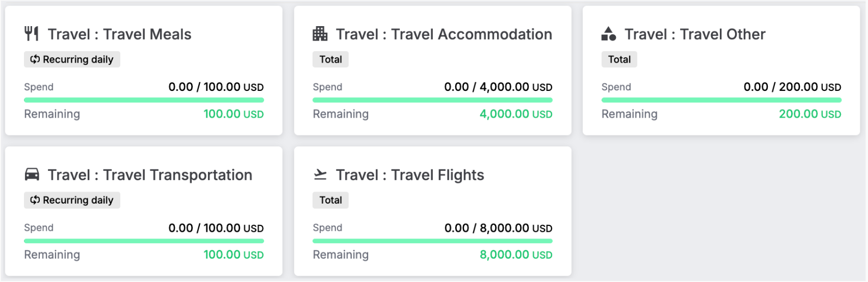Click the airplane takeoff icon for Flights
The width and height of the screenshot is (868, 282).
tap(320, 174)
